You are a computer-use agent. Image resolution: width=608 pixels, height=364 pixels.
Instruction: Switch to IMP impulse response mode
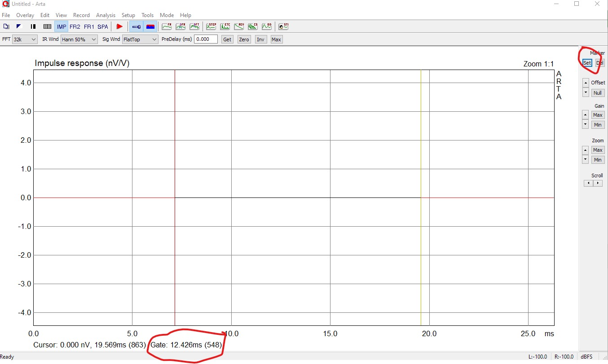61,26
